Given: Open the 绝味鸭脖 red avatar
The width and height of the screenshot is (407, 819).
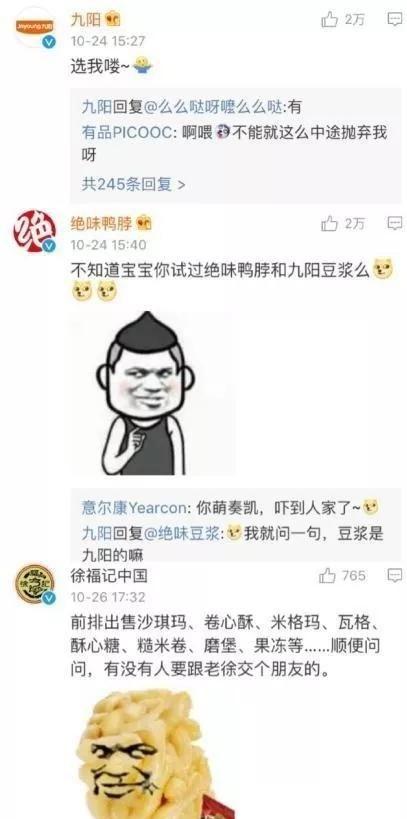Looking at the screenshot, I should 34,231.
